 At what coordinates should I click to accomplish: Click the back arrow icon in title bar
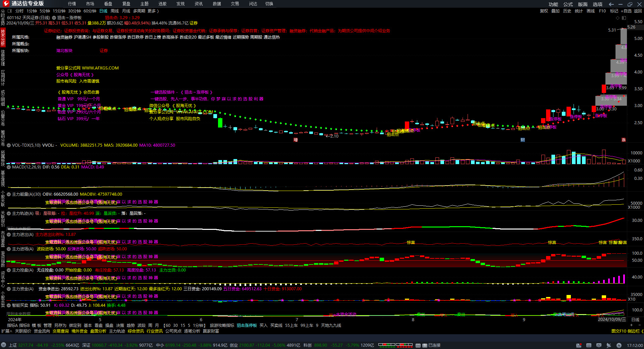[611, 4]
